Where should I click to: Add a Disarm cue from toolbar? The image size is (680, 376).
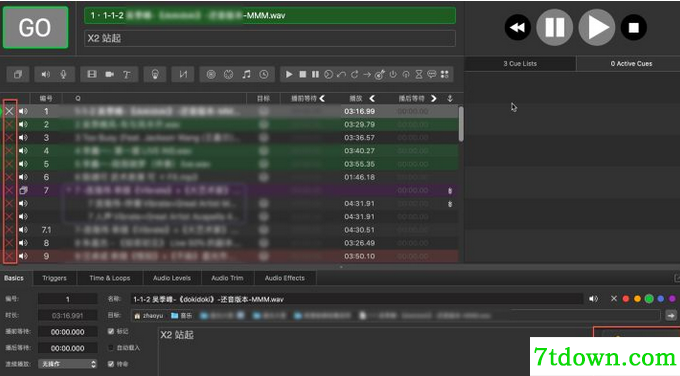[406, 75]
